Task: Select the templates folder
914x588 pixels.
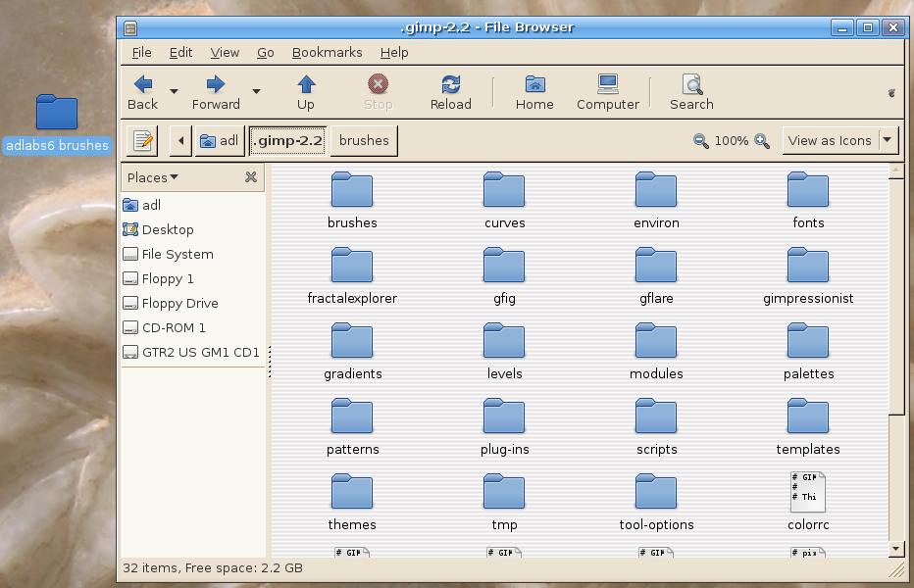Action: click(x=808, y=426)
